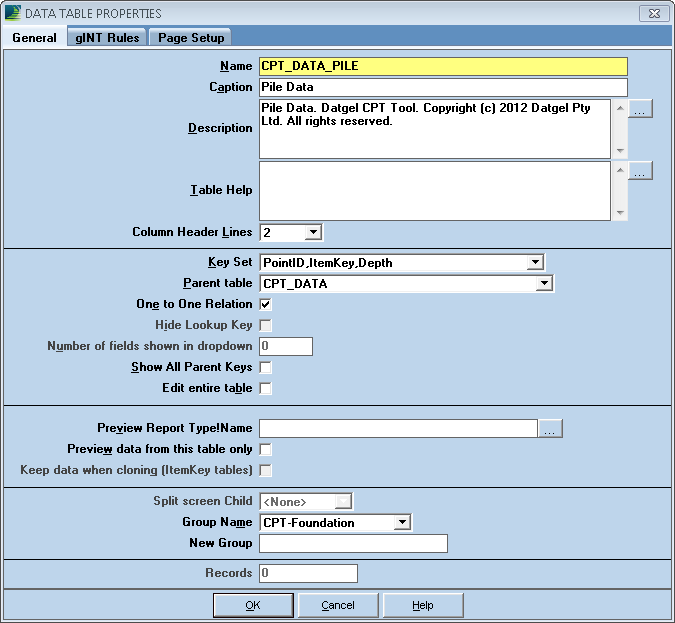Screen dimensions: 675x623
Task: Check the Edit entire table box
Action: click(x=266, y=388)
